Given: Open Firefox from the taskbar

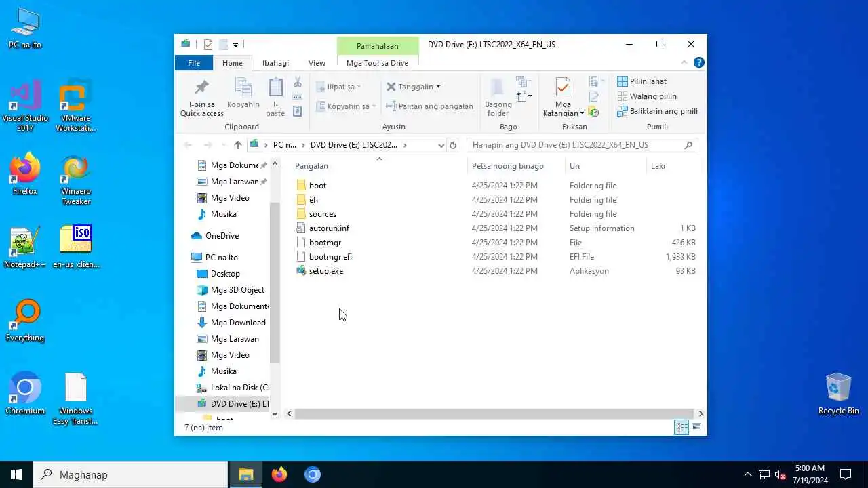Looking at the screenshot, I should [279, 474].
